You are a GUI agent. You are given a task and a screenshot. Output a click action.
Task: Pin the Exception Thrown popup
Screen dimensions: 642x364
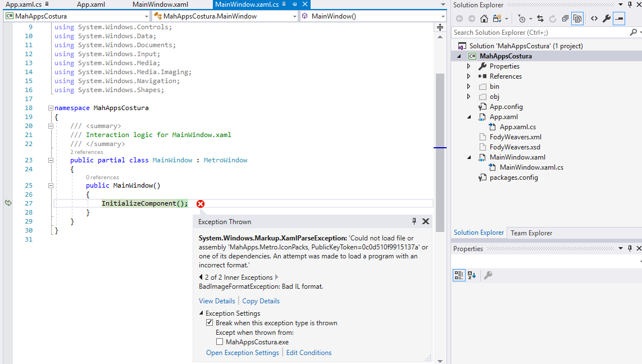click(414, 221)
